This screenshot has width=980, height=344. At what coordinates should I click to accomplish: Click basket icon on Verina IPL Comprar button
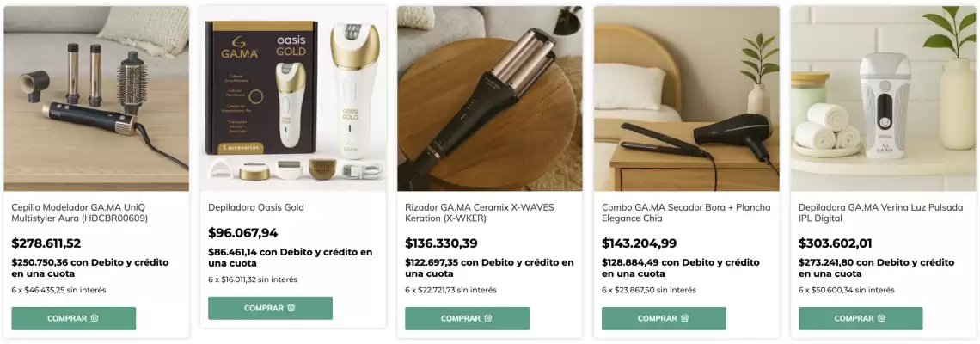click(882, 318)
